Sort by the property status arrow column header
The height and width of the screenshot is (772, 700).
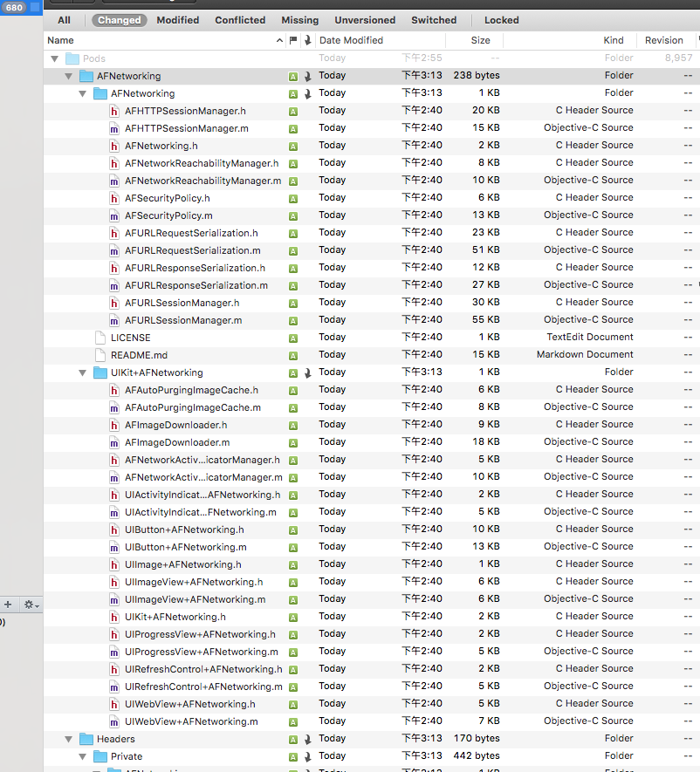pos(307,40)
